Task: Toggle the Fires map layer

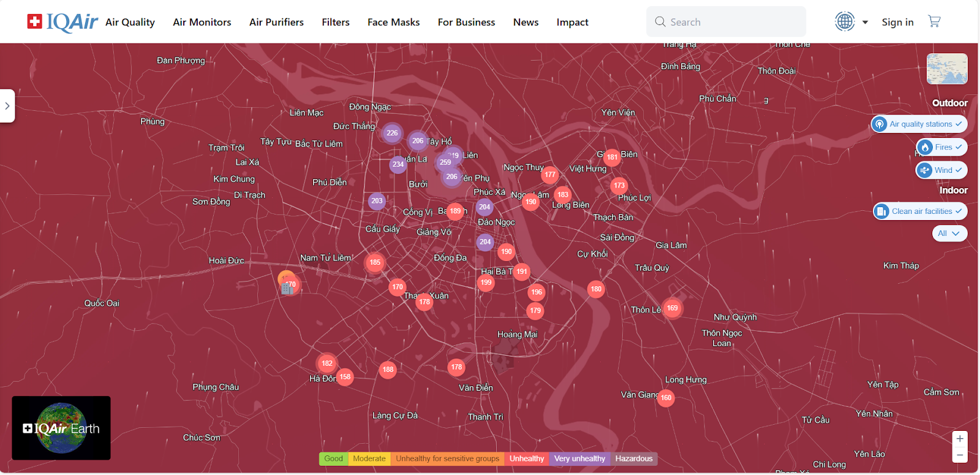Action: [x=941, y=147]
